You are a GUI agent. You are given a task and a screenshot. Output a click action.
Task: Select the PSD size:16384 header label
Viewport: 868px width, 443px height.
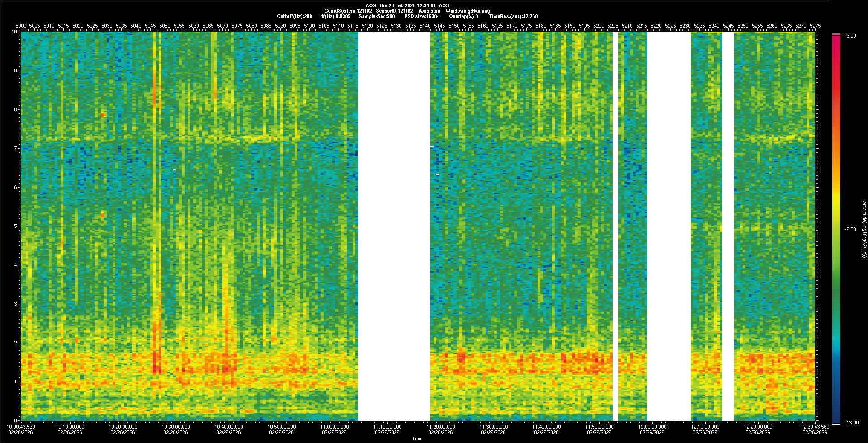(x=422, y=16)
